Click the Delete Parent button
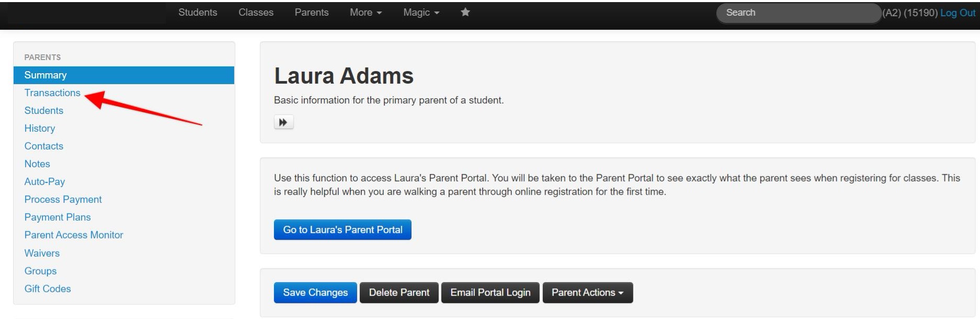This screenshot has width=980, height=319. [x=399, y=292]
